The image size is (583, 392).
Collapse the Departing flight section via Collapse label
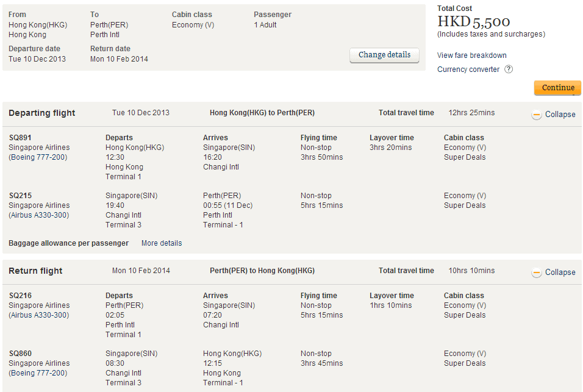pyautogui.click(x=560, y=115)
